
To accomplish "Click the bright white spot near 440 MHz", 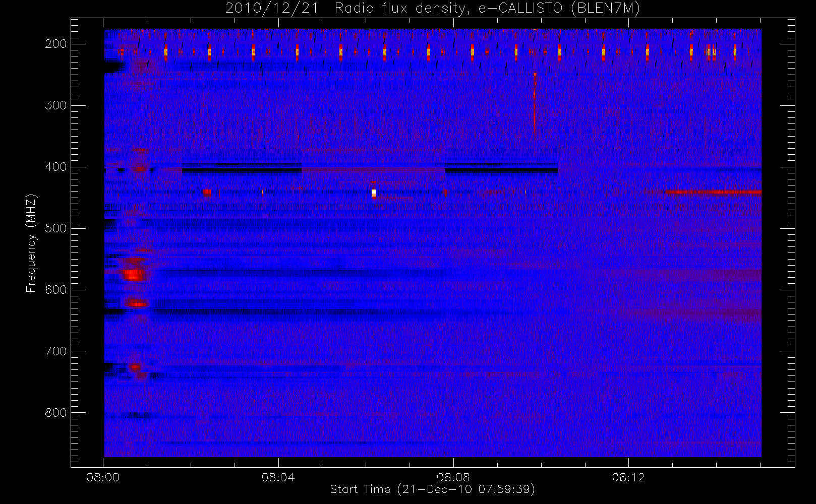I will 374,193.
